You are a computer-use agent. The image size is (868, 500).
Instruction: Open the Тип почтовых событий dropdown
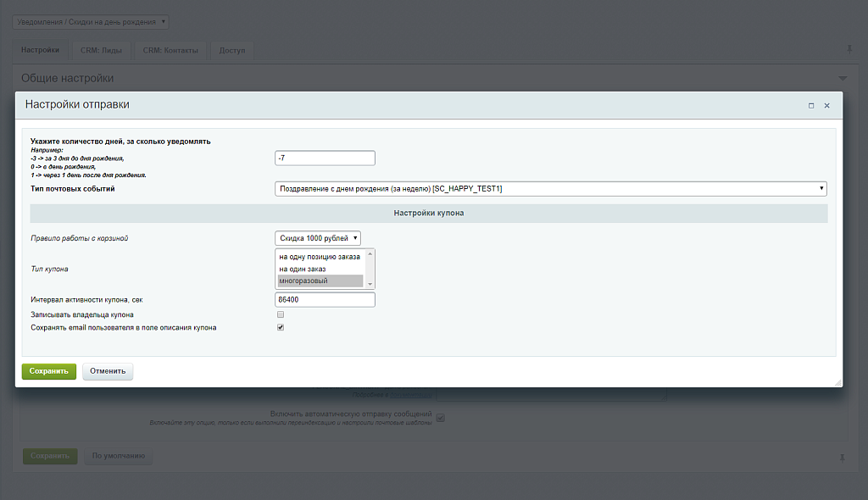click(x=551, y=188)
